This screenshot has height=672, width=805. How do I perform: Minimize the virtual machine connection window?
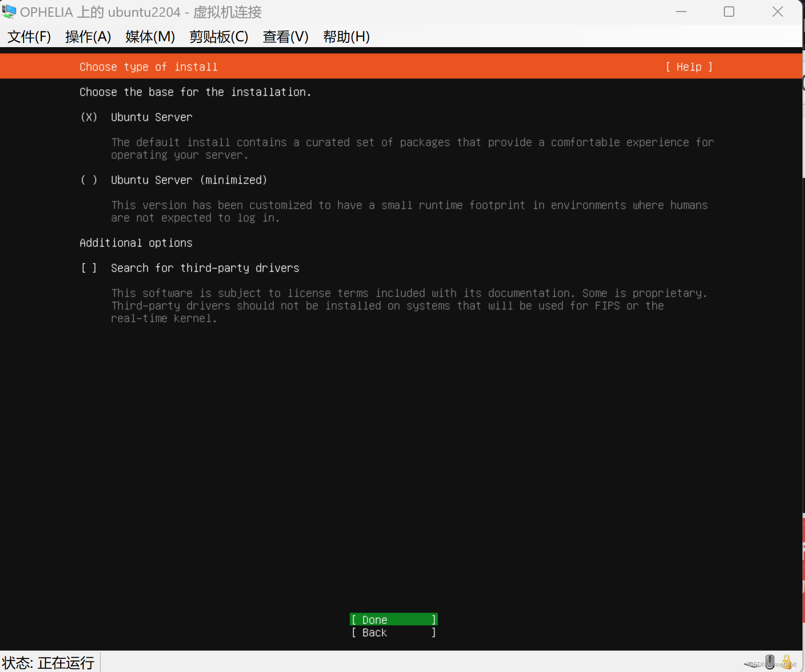[681, 12]
